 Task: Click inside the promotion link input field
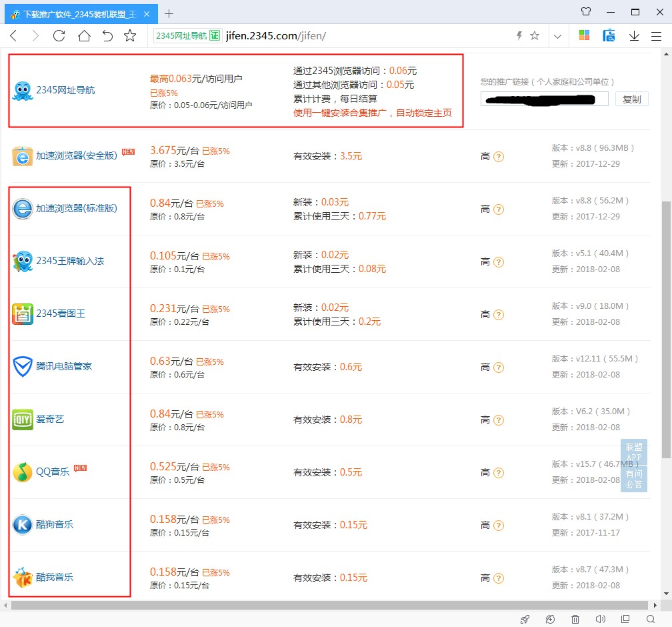(x=543, y=99)
